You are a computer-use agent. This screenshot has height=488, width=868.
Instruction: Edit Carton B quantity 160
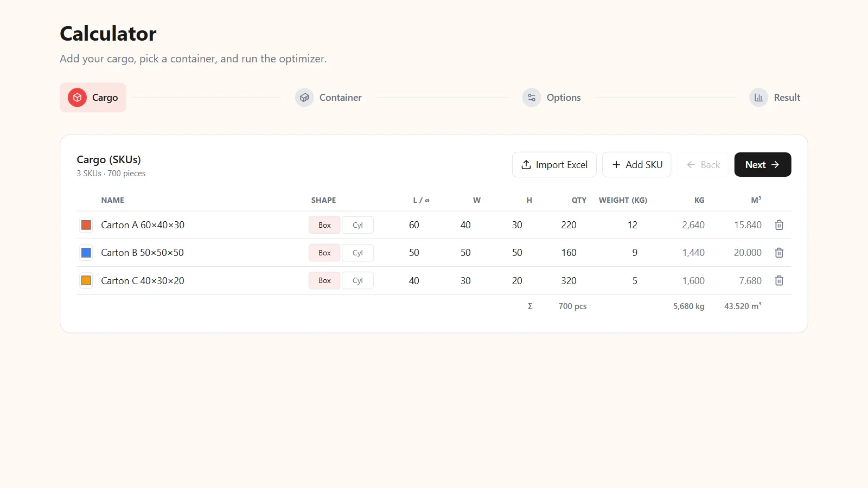(x=569, y=253)
